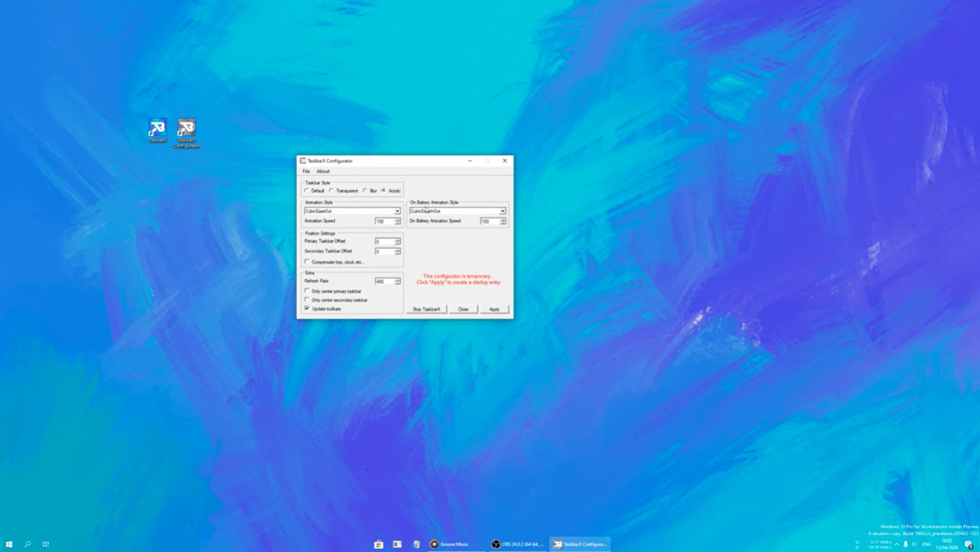Click the Secondary Taskbar Offset field
This screenshot has height=552, width=980.
384,252
